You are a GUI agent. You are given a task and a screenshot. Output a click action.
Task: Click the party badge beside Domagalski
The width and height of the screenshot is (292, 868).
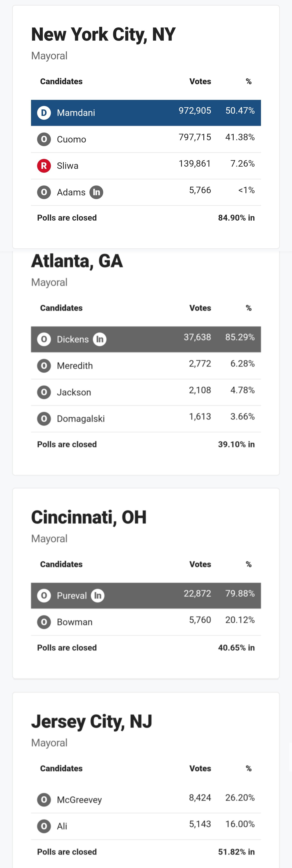pyautogui.click(x=44, y=419)
